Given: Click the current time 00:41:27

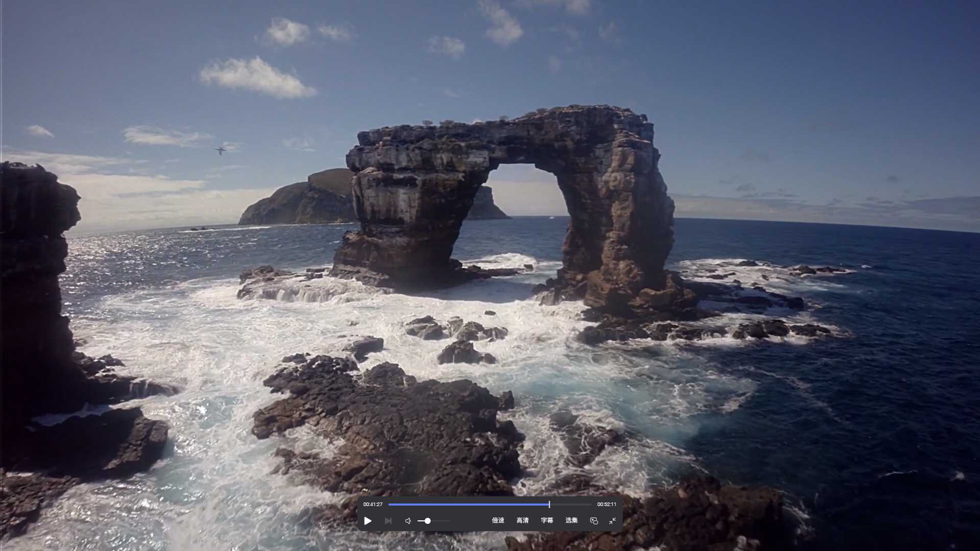Looking at the screenshot, I should pos(373,505).
